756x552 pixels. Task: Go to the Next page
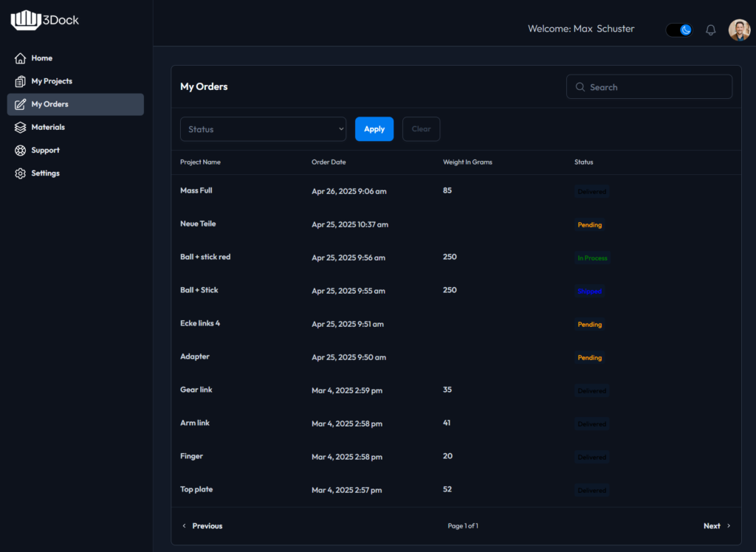(716, 525)
